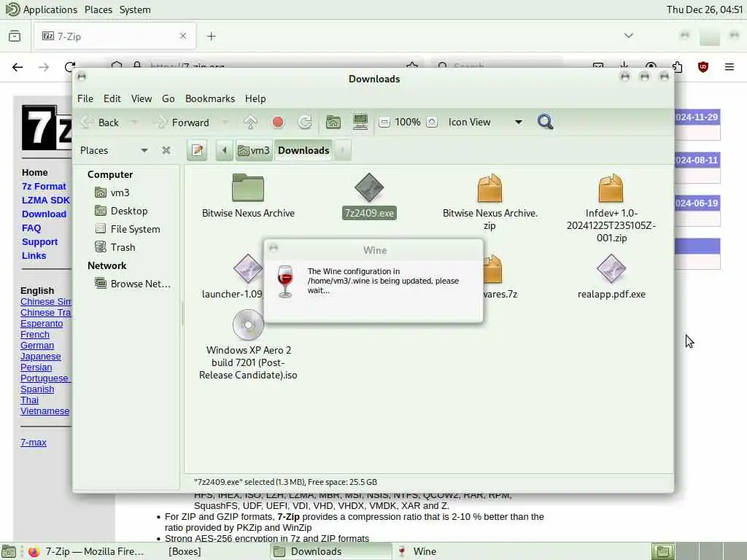Open the Home folder toolbar icon
Image resolution: width=747 pixels, height=560 pixels.
[333, 122]
